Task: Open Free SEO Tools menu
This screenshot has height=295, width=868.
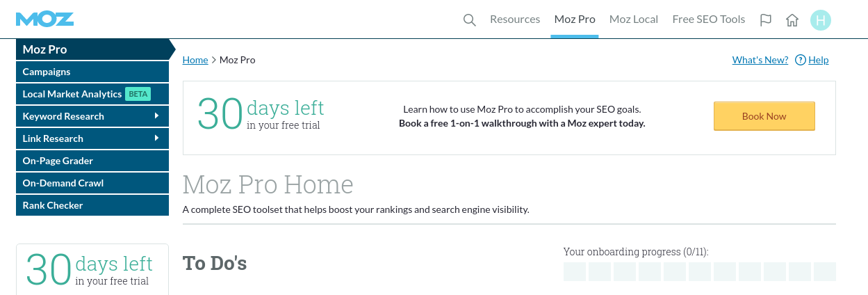Action: pos(709,19)
